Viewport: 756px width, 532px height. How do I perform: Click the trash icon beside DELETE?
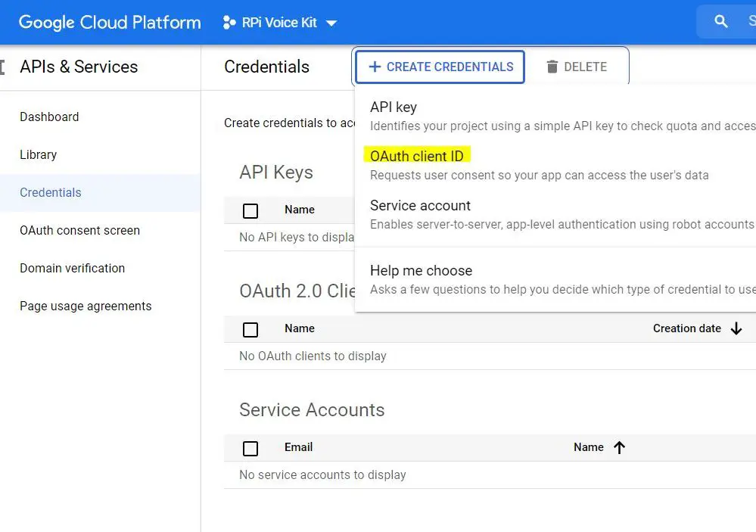[552, 67]
